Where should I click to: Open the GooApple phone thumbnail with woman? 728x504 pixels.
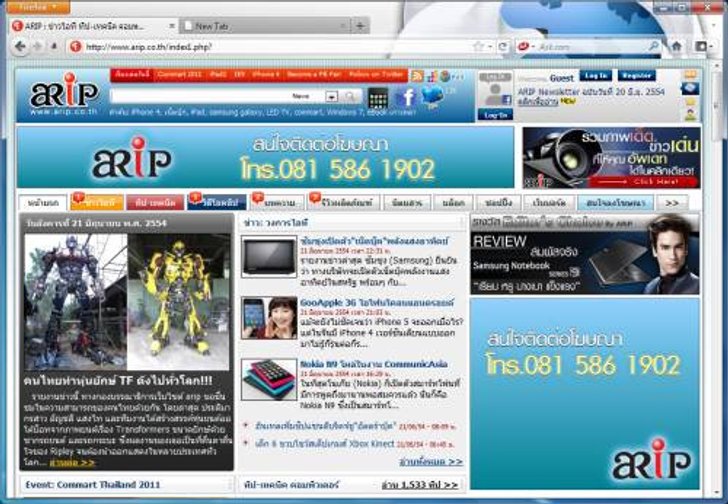pos(269,318)
